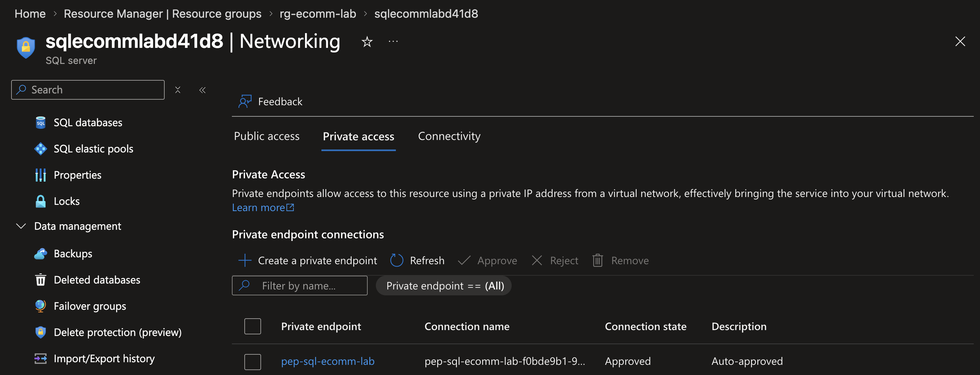This screenshot has width=980, height=375.
Task: Switch to the Connectivity tab
Action: (x=449, y=136)
